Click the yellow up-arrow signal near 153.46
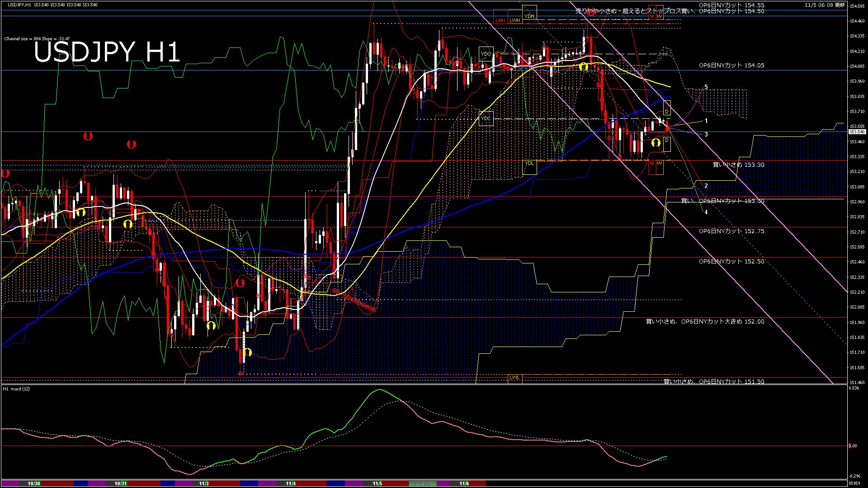 pos(656,142)
